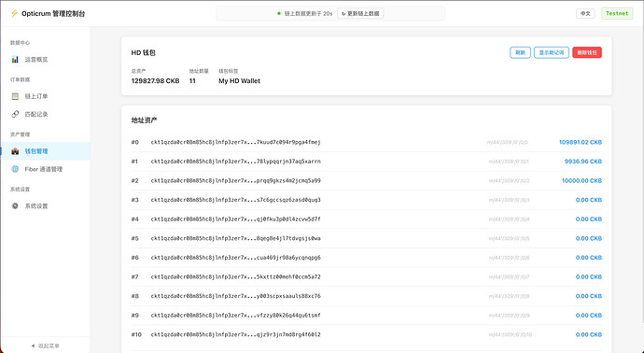This screenshot has width=644, height=353.
Task: Click the 显示助记词 button
Action: pyautogui.click(x=552, y=52)
